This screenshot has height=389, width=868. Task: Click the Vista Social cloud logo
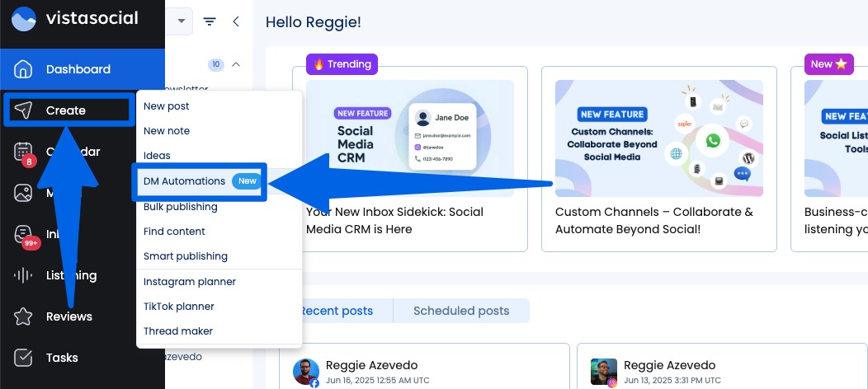point(24,19)
